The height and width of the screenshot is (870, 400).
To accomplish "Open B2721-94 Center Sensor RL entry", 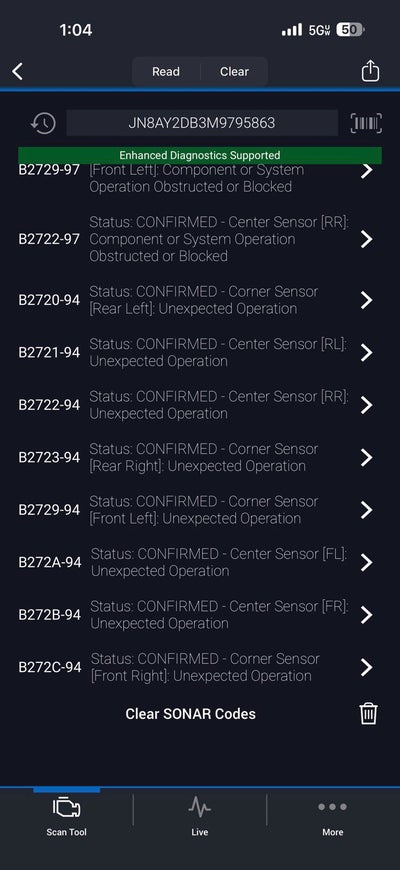I will 200,353.
